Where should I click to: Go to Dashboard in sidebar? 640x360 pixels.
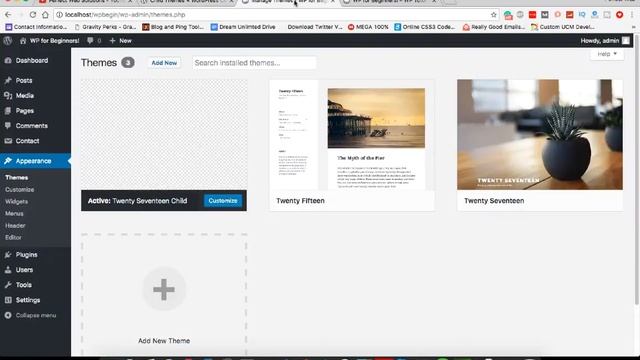[32, 60]
